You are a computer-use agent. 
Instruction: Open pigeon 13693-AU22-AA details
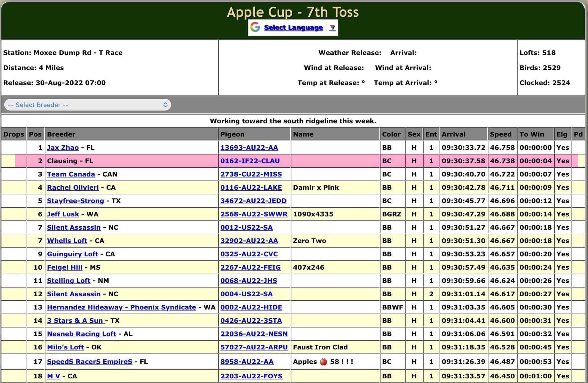coord(249,148)
